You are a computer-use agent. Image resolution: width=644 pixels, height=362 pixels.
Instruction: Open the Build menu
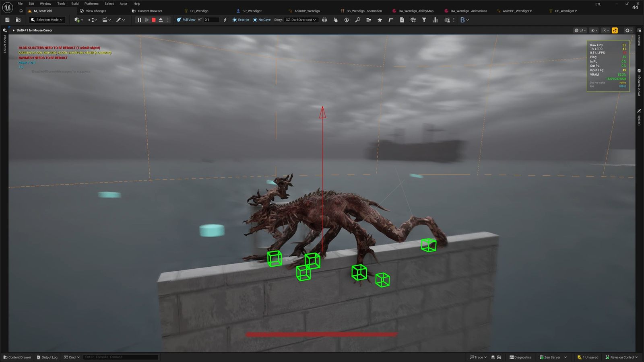click(75, 4)
